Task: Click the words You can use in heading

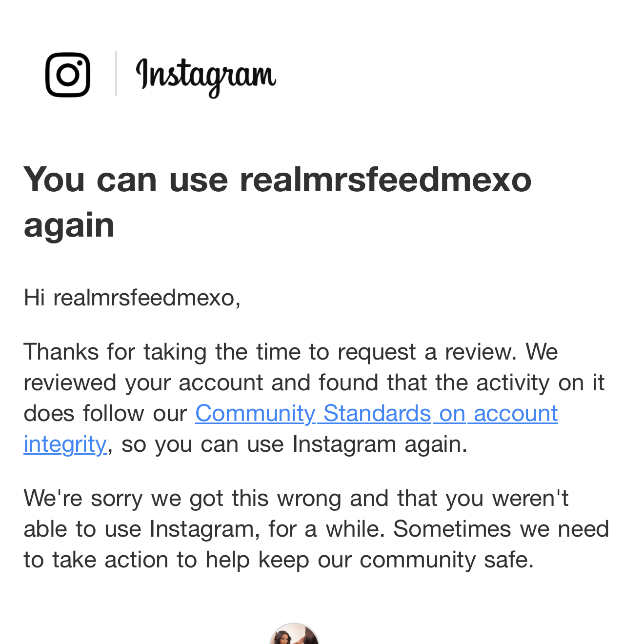Action: (126, 180)
